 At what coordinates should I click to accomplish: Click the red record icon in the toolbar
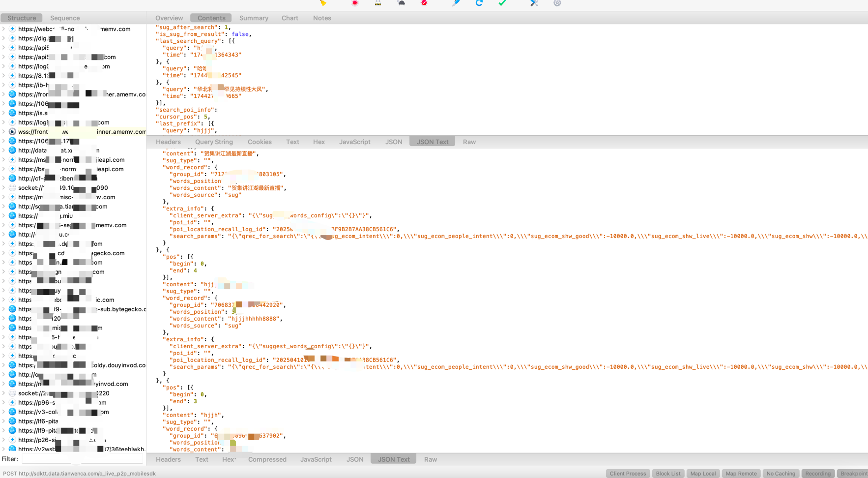354,3
